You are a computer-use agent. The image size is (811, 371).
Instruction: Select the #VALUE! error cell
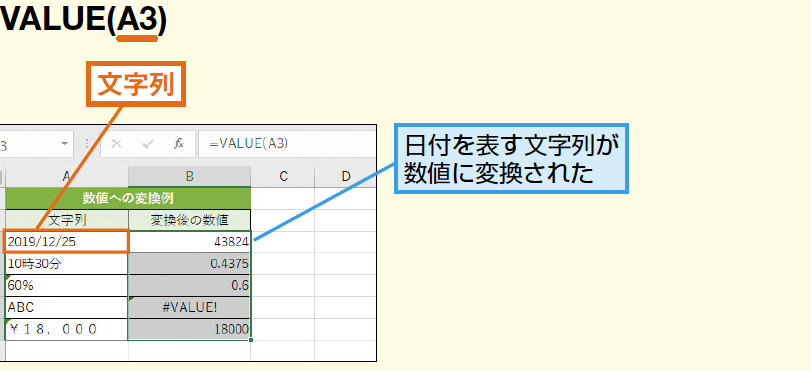(189, 307)
